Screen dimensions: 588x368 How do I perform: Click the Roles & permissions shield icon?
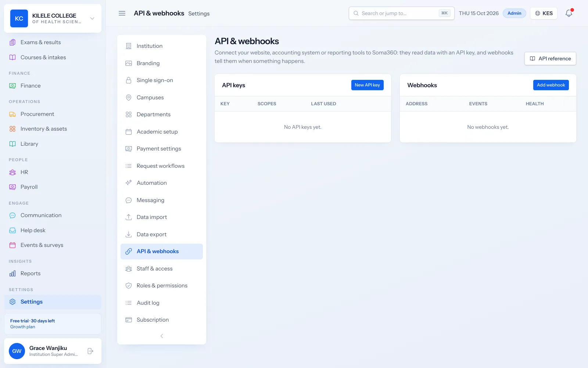point(129,286)
